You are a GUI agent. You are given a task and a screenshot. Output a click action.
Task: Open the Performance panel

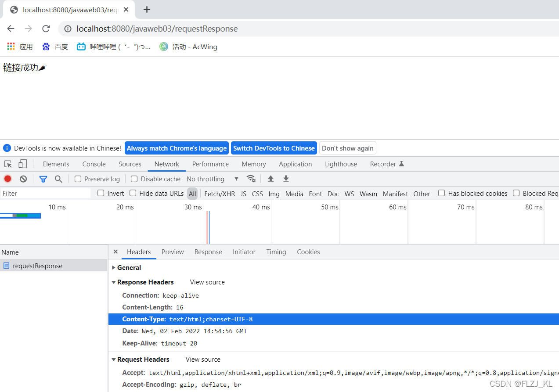point(210,164)
